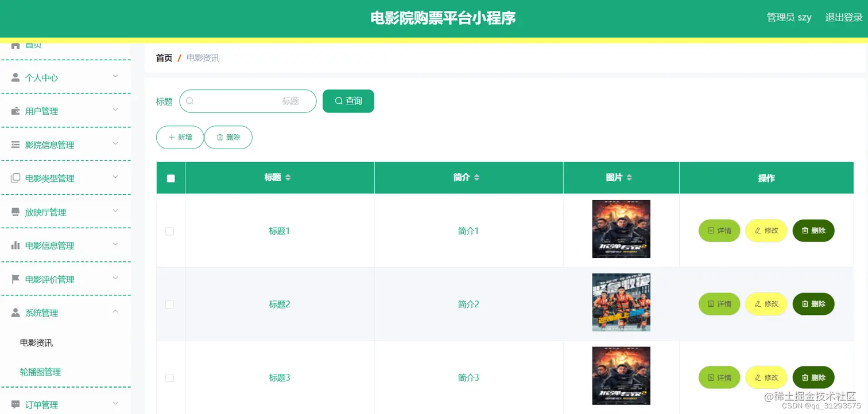Click 修改 for the 标题2 row
The height and width of the screenshot is (414, 868).
[x=766, y=304]
